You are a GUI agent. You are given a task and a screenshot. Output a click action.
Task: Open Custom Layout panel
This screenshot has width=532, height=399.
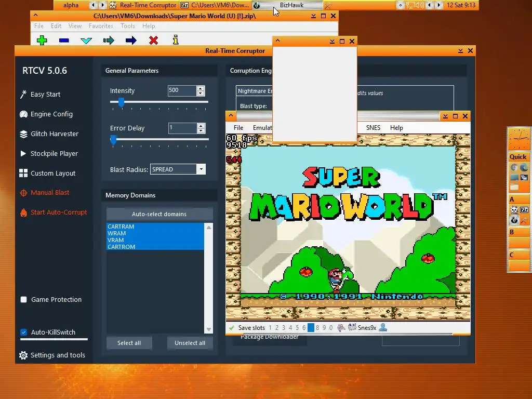click(47, 173)
